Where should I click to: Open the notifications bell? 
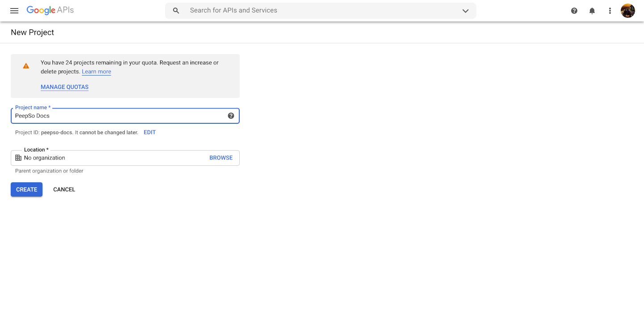point(592,11)
